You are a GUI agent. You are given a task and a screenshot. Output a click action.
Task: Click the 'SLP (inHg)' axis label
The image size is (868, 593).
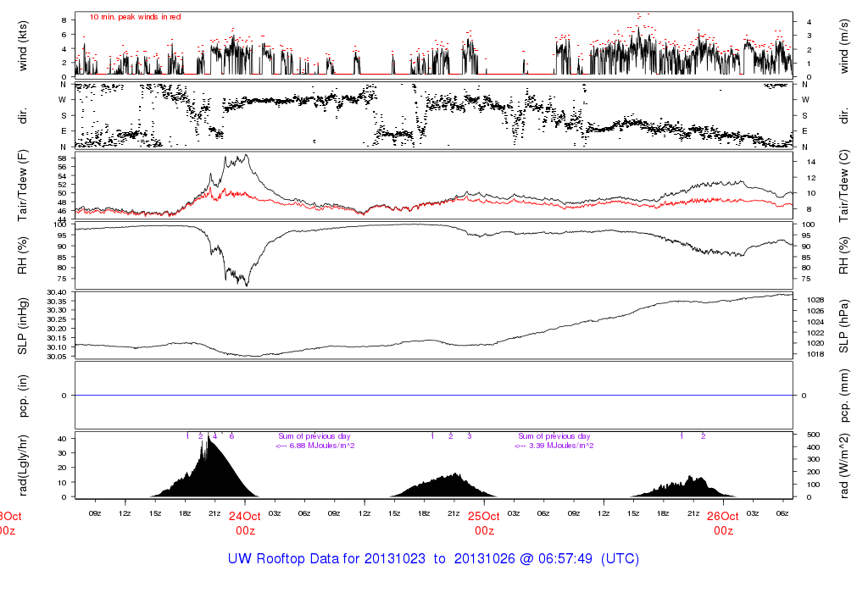pyautogui.click(x=24, y=324)
